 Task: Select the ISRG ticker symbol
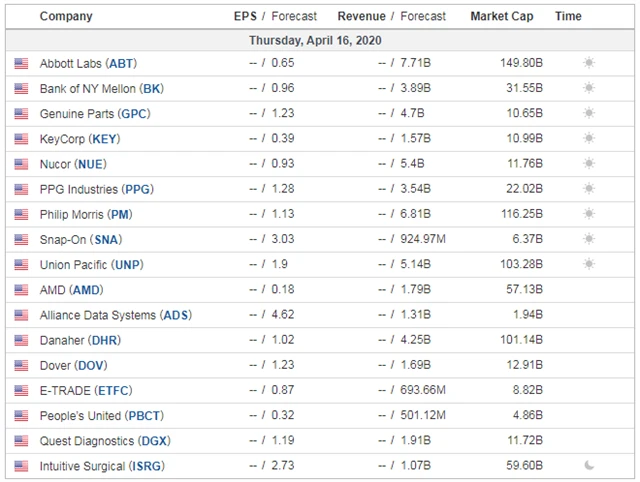coord(147,466)
